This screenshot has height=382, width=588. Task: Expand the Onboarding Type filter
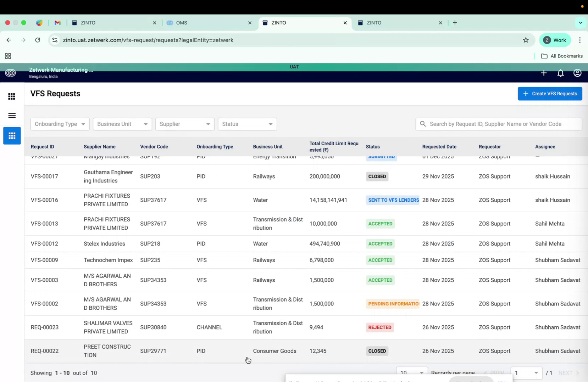[x=60, y=124]
